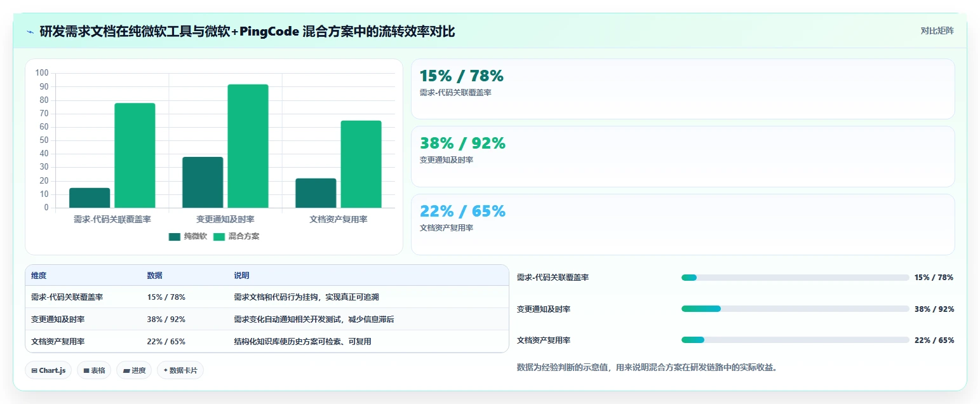Click the text 结构化知识库使历史方案可检索、可复用
980x404 pixels.
(x=302, y=342)
